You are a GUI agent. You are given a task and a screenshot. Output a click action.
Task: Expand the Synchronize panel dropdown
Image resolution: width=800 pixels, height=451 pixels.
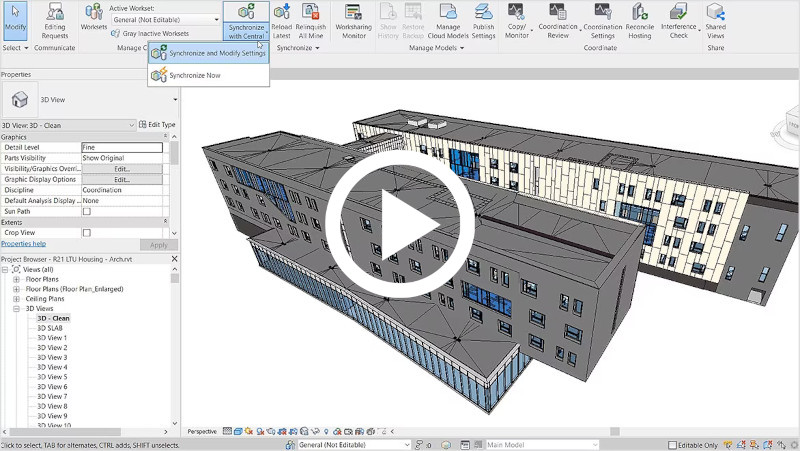tap(298, 47)
